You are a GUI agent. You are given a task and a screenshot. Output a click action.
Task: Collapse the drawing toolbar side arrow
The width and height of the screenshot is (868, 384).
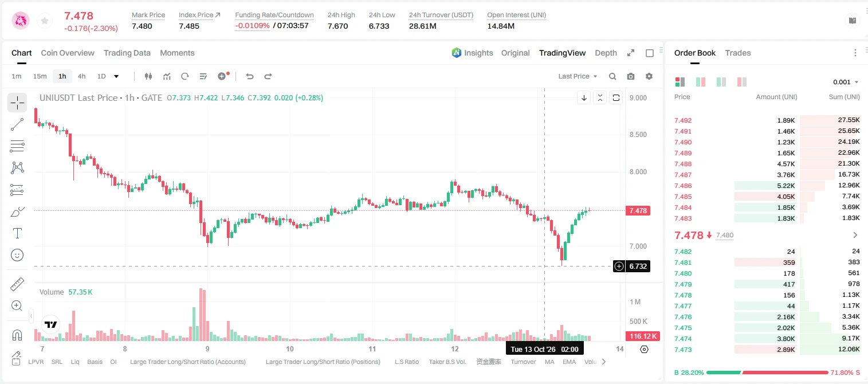pos(31,315)
